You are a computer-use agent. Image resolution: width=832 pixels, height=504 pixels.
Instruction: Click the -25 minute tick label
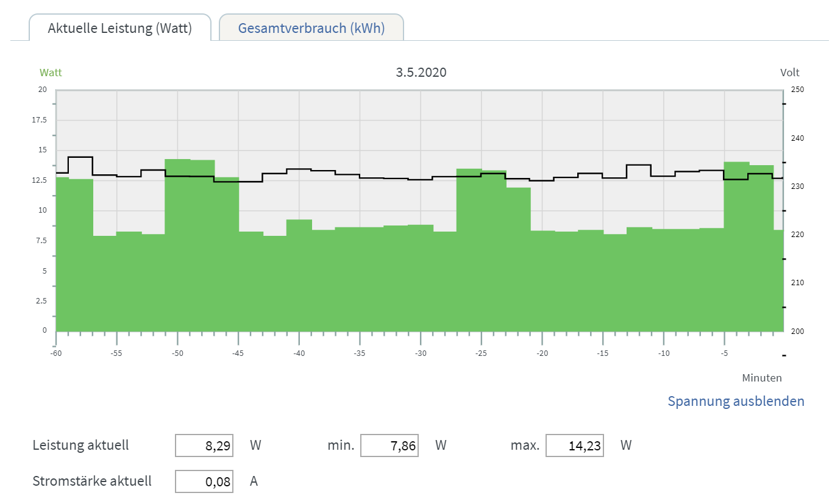tap(482, 353)
